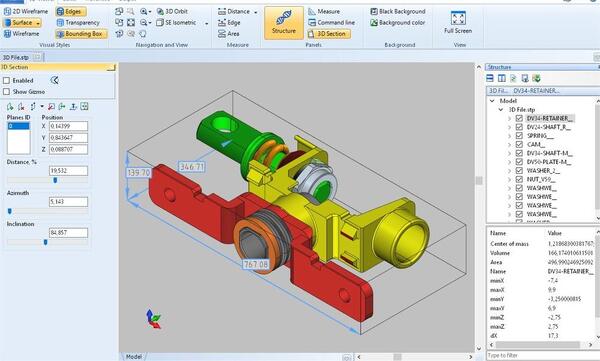Toggle the 3D Section panel
Screen dimensions: 600x361
click(328, 34)
